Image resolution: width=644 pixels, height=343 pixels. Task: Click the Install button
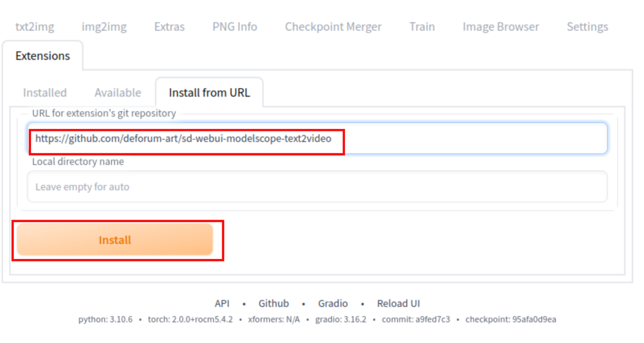[114, 240]
